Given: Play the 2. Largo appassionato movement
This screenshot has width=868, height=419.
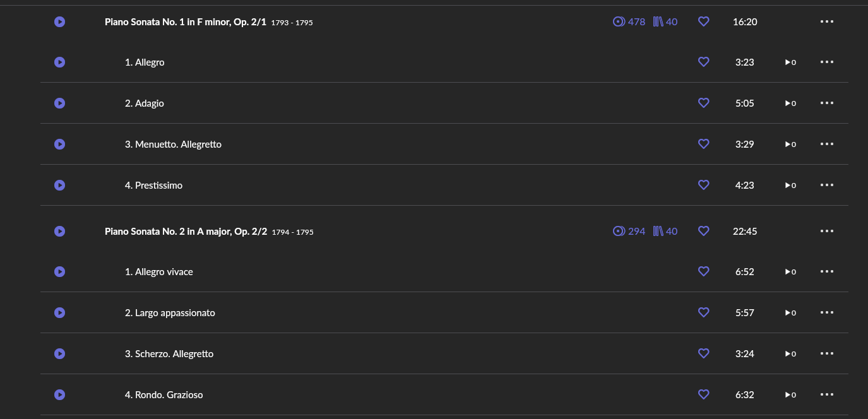Looking at the screenshot, I should 59,313.
